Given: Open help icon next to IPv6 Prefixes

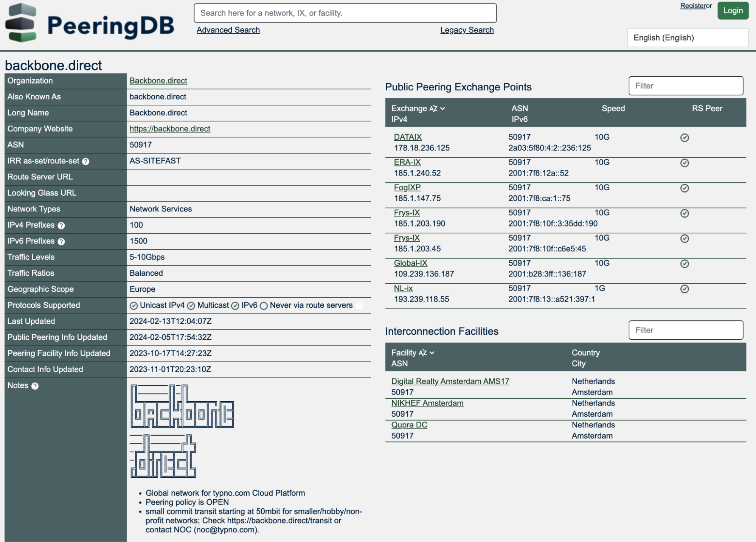Looking at the screenshot, I should click(61, 242).
